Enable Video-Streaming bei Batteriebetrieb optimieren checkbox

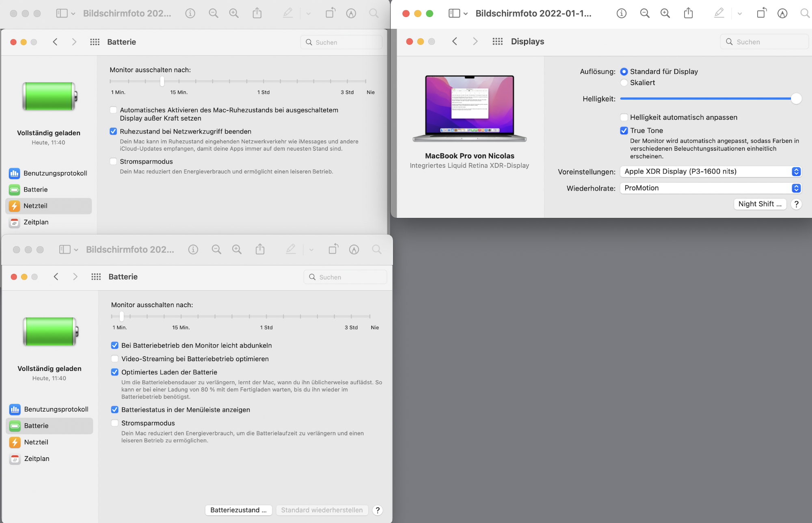pyautogui.click(x=115, y=359)
